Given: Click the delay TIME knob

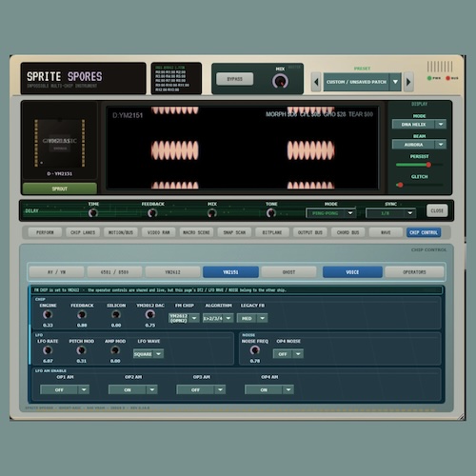Looking at the screenshot, I should [x=93, y=213].
